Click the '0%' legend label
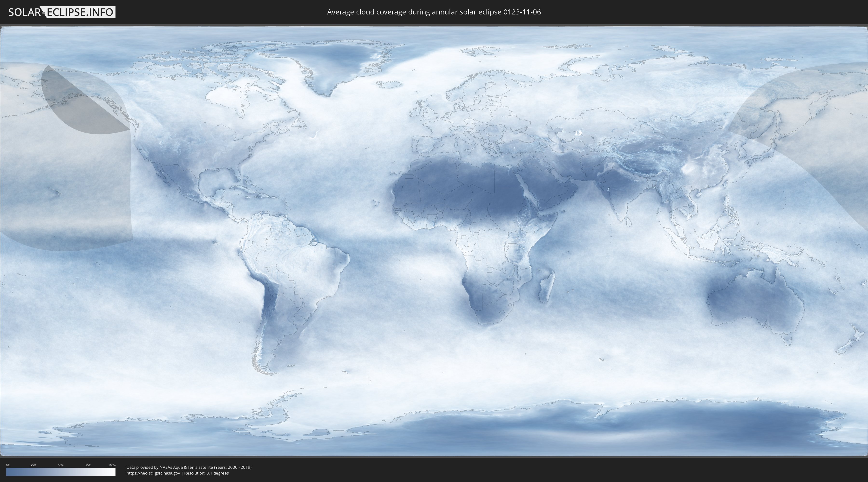Viewport: 868px width, 482px height. click(8, 465)
